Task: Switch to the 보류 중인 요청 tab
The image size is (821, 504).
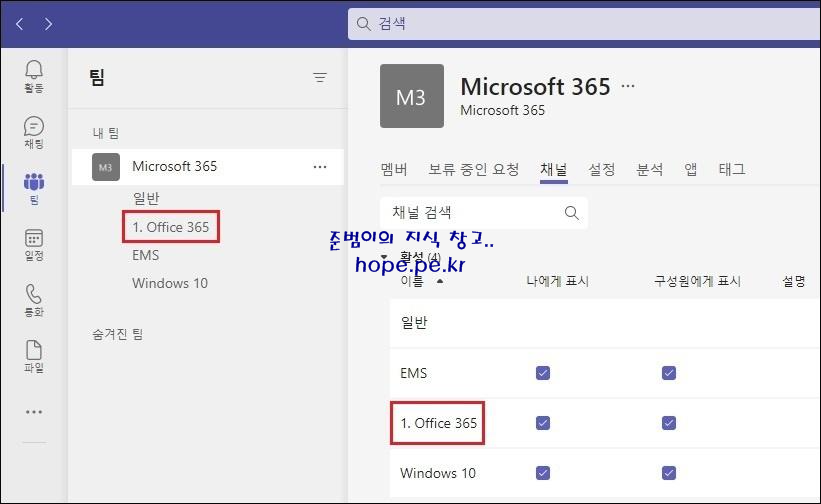Action: 474,169
